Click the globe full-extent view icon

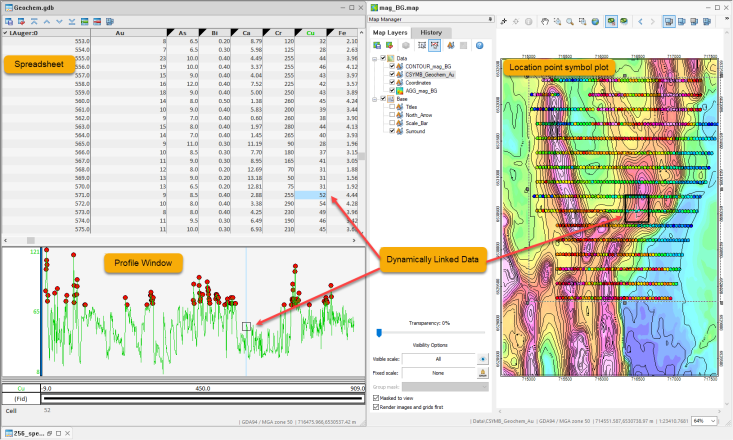point(595,21)
